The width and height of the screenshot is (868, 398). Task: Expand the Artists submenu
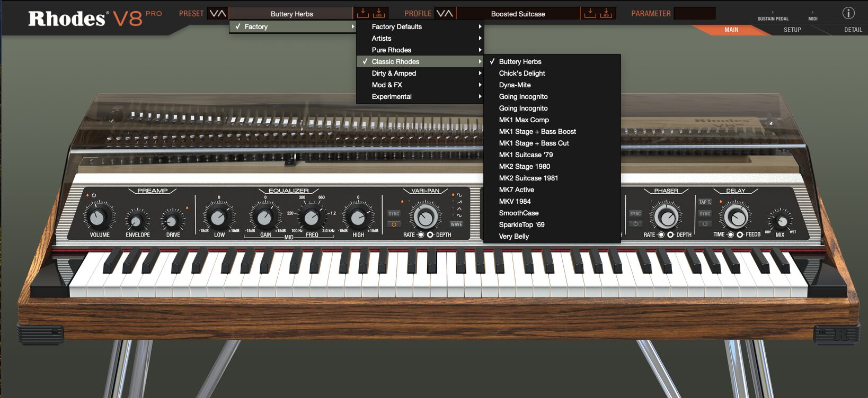[x=420, y=38]
